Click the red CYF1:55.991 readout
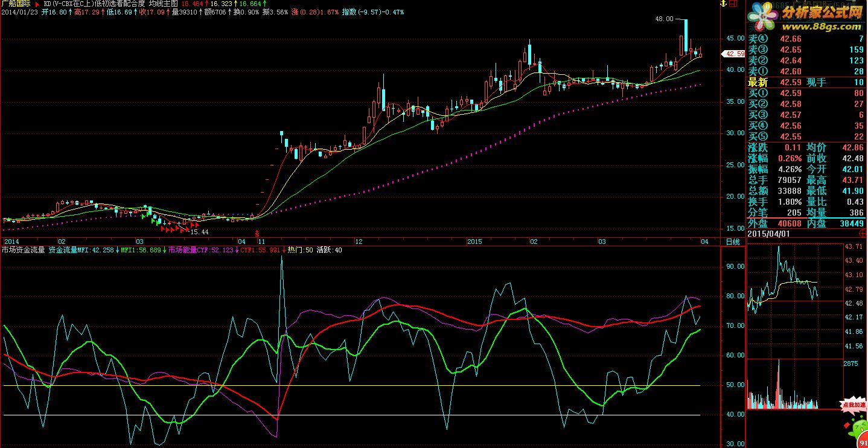The image size is (868, 448). pyautogui.click(x=260, y=249)
